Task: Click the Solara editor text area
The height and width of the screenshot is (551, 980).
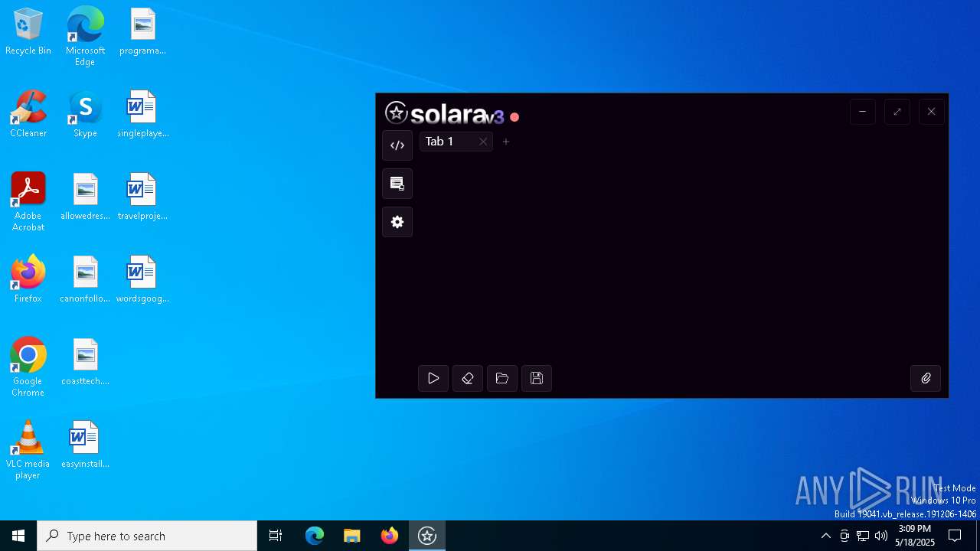Action: pyautogui.click(x=681, y=256)
